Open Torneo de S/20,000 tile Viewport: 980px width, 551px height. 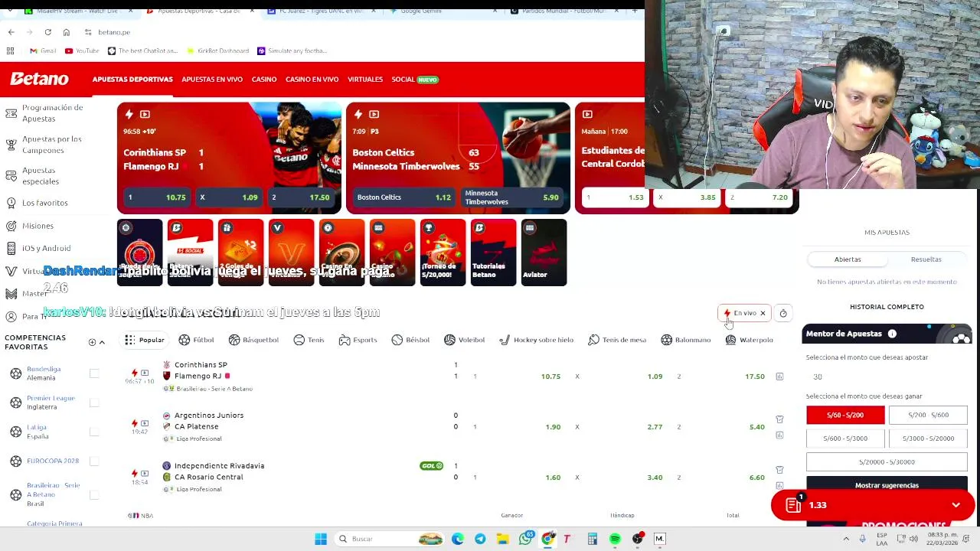(443, 253)
